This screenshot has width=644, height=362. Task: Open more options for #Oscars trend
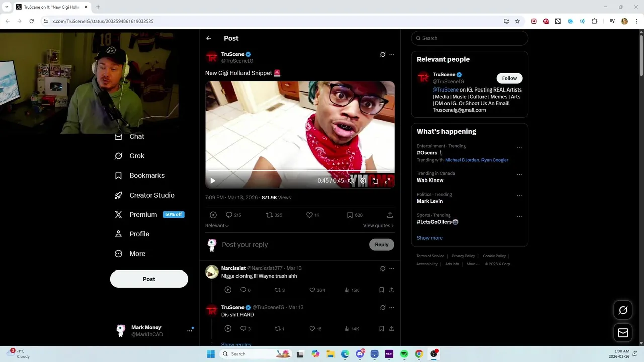(x=519, y=147)
